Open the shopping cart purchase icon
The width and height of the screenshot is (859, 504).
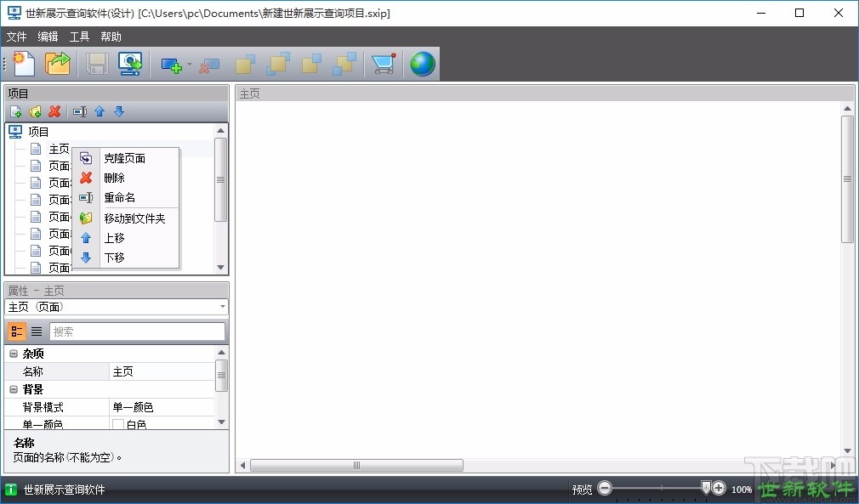point(383,64)
